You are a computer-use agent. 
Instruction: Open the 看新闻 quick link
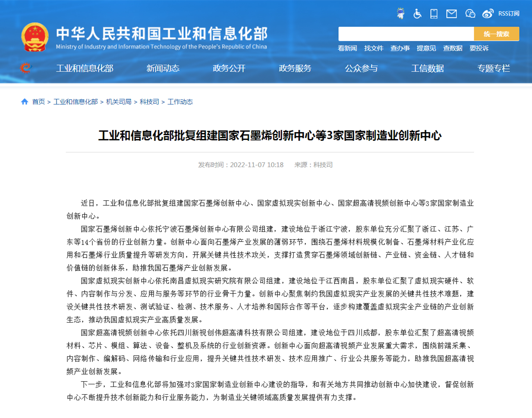click(x=347, y=48)
